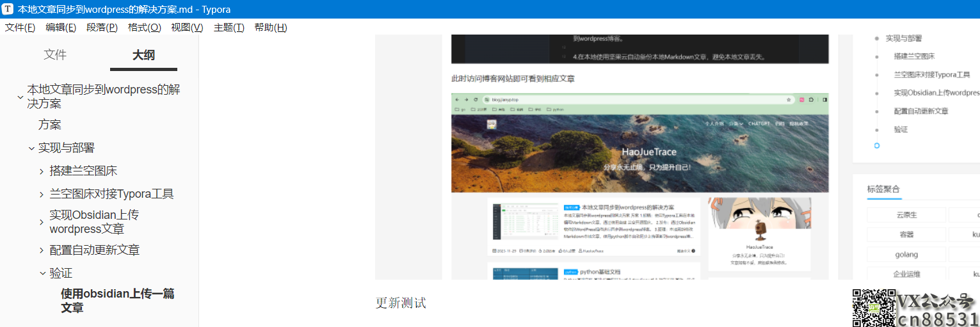Click the extensions puzzle icon in embedded browser
This screenshot has height=327, width=980.
812,100
